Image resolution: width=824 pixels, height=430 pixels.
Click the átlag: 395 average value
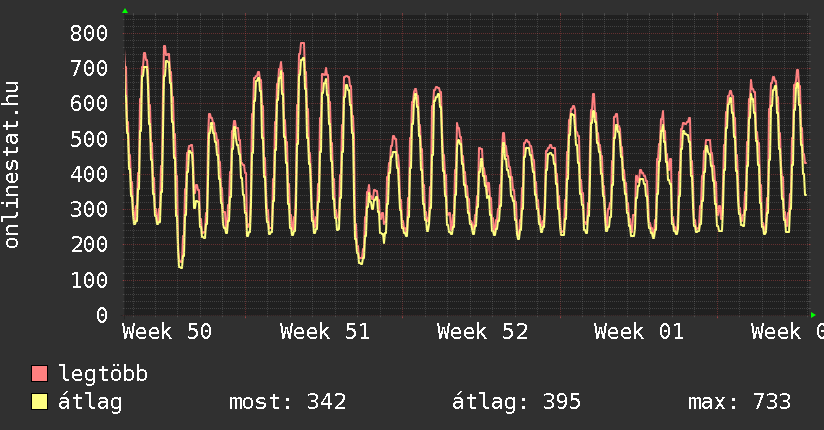[517, 402]
